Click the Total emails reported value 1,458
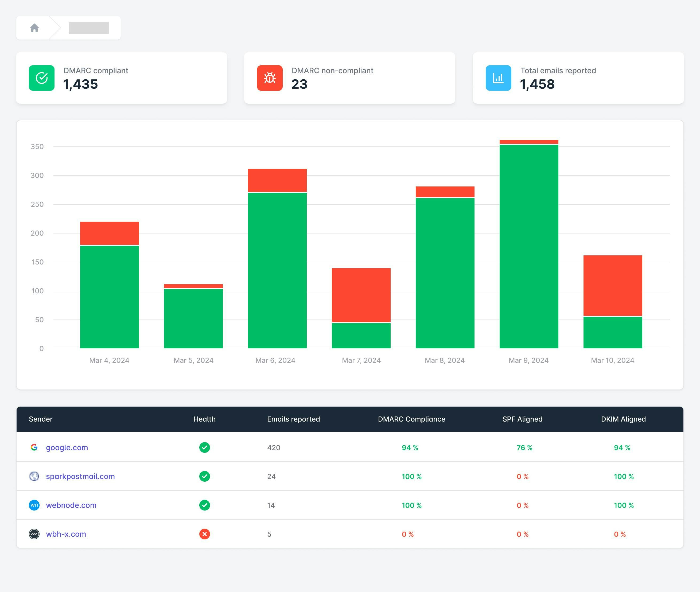This screenshot has width=700, height=592. click(537, 84)
